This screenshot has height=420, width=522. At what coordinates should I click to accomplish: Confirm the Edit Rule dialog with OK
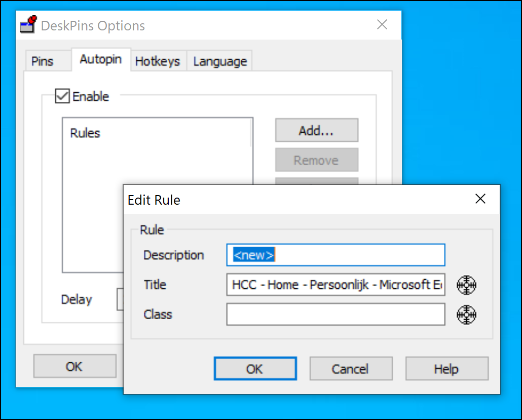[255, 369]
